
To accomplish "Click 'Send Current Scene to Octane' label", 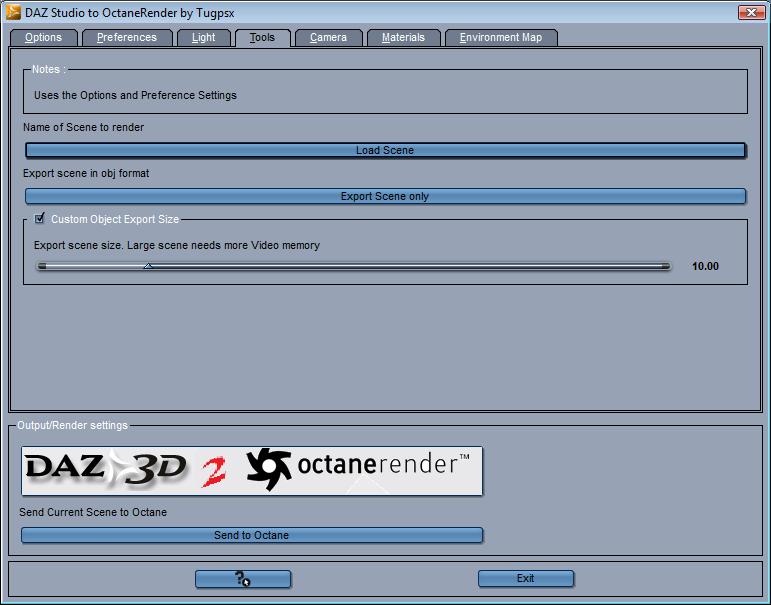I will tap(93, 512).
